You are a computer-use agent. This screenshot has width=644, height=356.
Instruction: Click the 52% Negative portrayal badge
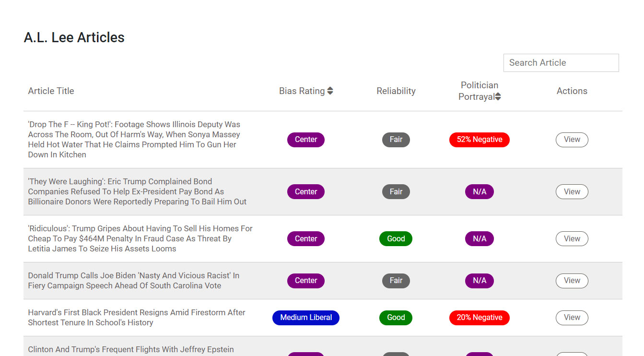[479, 140]
